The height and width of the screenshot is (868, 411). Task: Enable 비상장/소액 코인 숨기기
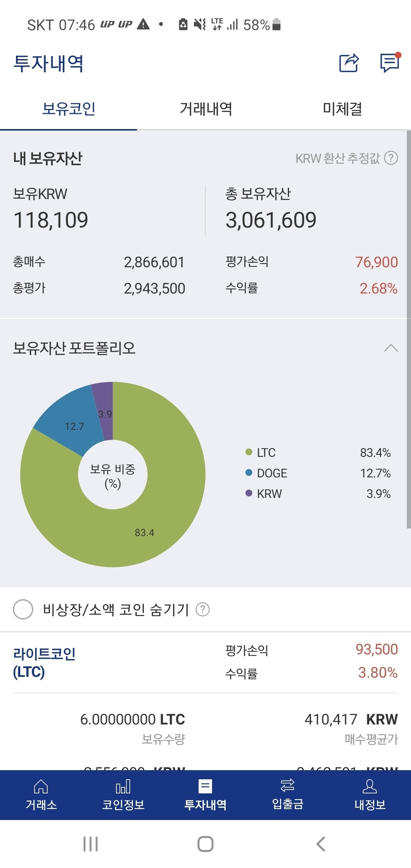(x=23, y=609)
